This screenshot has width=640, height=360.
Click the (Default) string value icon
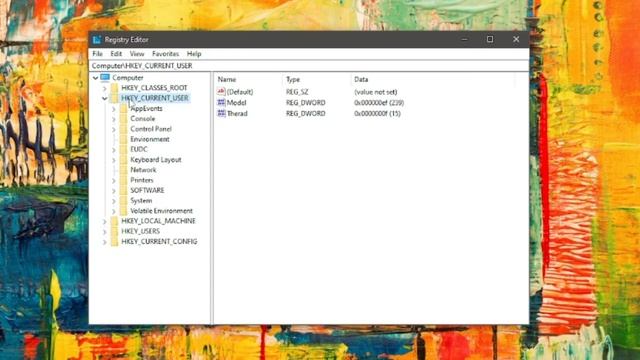point(221,91)
